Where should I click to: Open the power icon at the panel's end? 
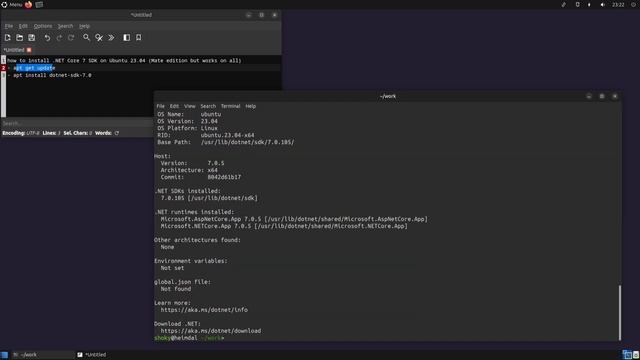pyautogui.click(x=633, y=4)
